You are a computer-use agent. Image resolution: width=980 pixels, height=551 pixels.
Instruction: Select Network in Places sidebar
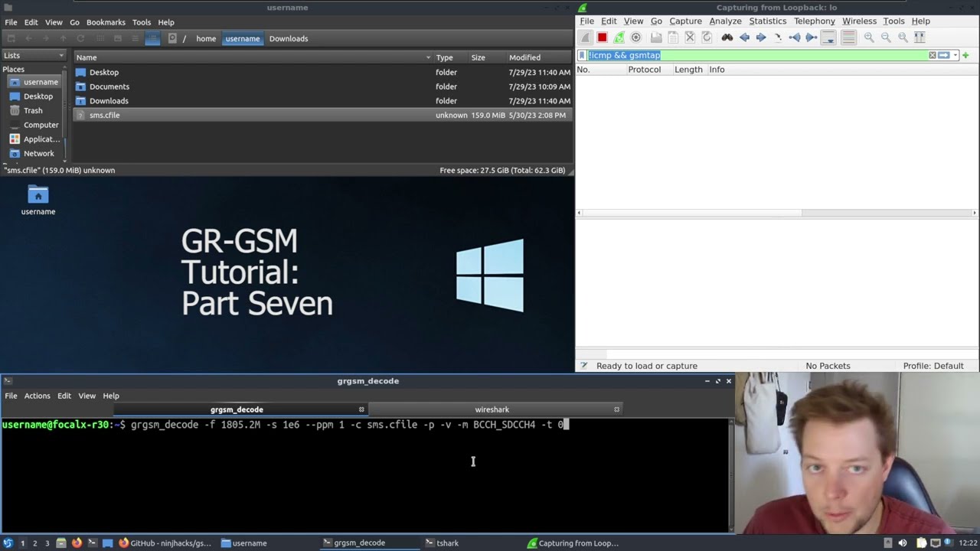tap(38, 153)
